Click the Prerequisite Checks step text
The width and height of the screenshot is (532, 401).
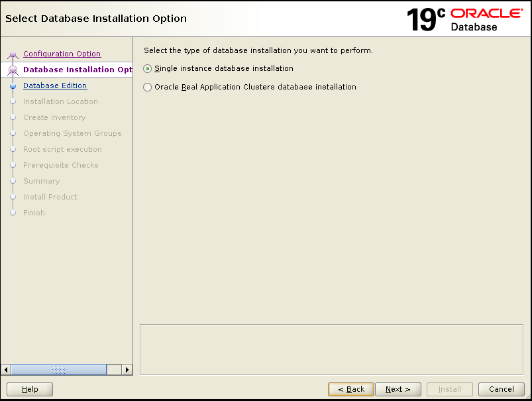61,165
